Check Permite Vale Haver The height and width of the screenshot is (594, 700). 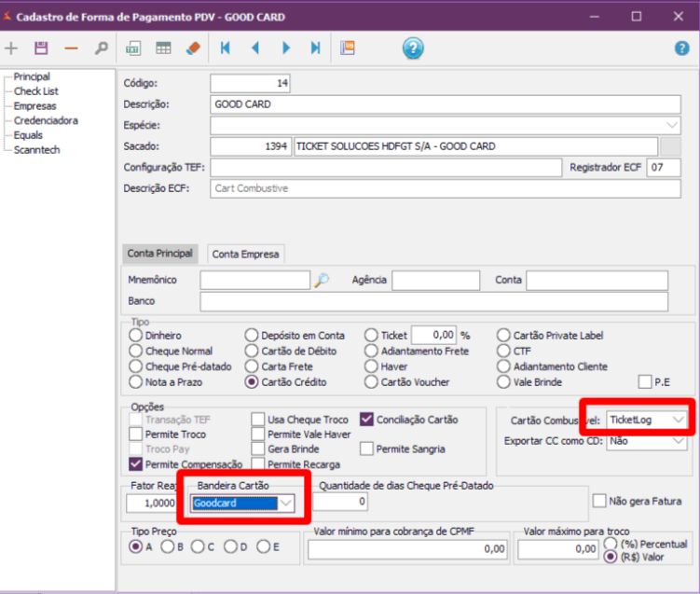click(257, 435)
